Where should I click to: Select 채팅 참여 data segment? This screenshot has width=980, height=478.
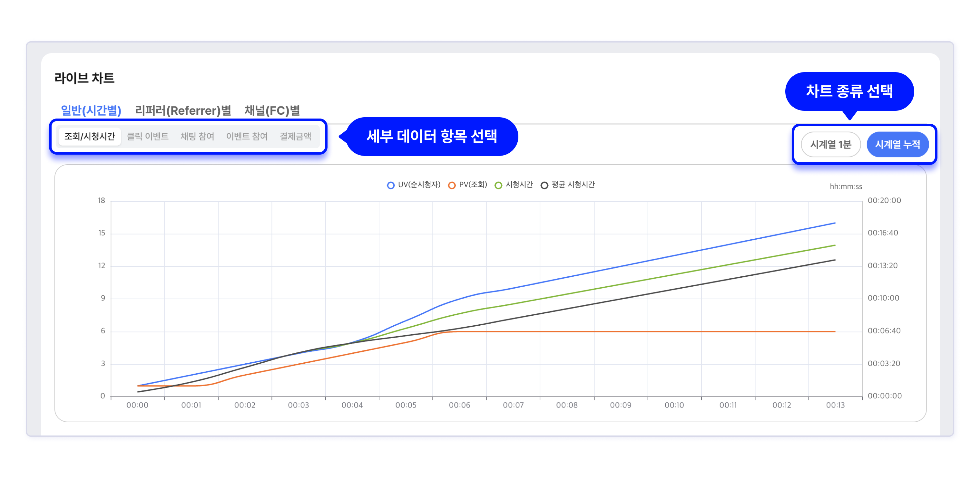click(x=197, y=136)
